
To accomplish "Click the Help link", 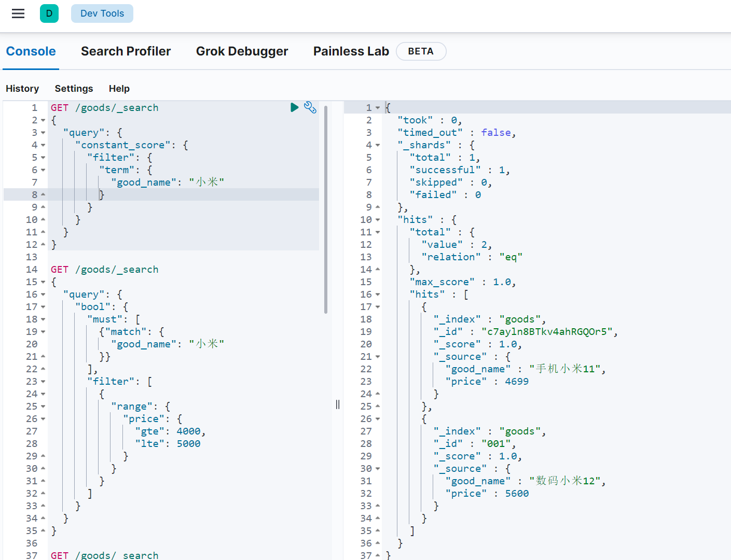I will pyautogui.click(x=119, y=89).
